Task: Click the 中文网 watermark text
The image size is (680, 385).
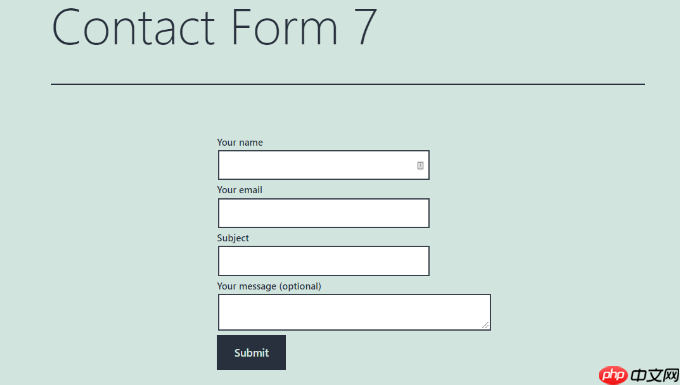Action: pyautogui.click(x=654, y=375)
